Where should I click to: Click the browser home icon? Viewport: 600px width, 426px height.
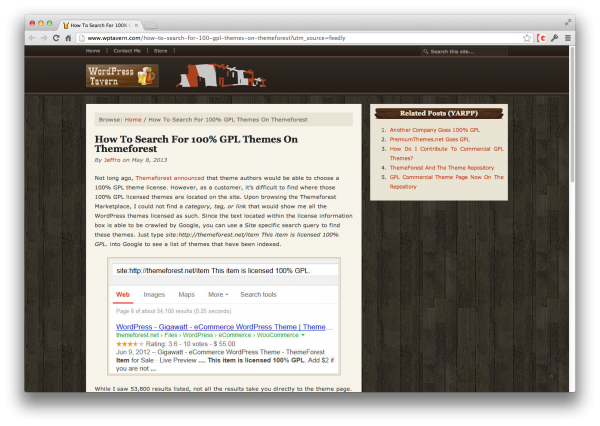click(68, 38)
